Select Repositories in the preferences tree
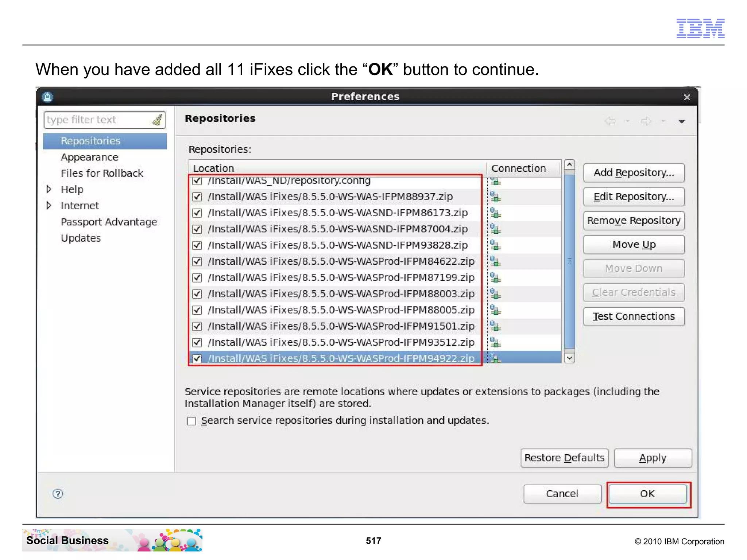This screenshot has width=747, height=560. click(x=105, y=141)
